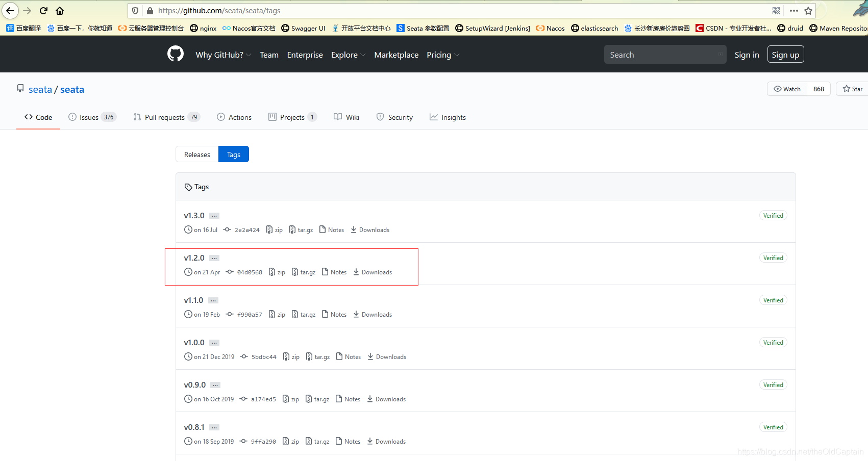
Task: Open the Enterprise page
Action: coord(305,55)
